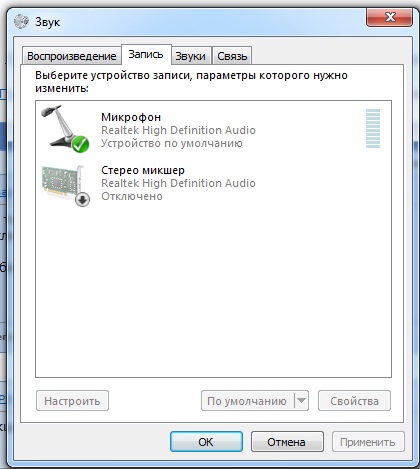Switch to the Воспроизведение tab

tap(71, 56)
